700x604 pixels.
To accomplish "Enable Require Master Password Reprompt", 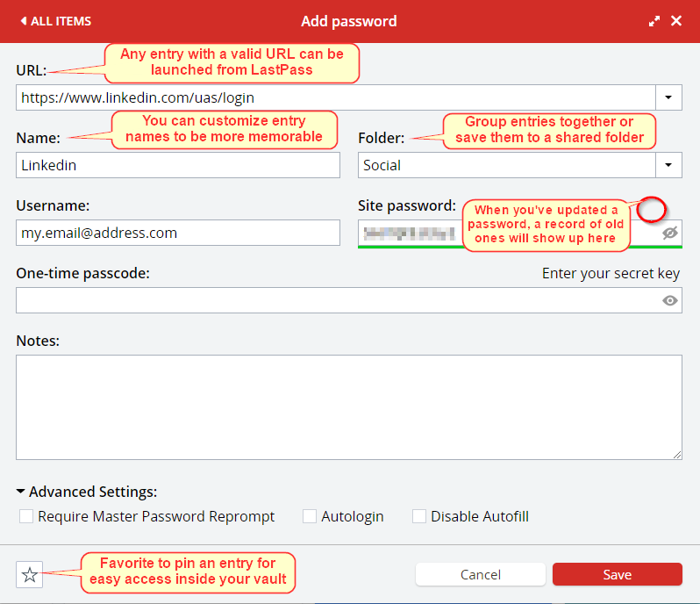I will pos(26,516).
